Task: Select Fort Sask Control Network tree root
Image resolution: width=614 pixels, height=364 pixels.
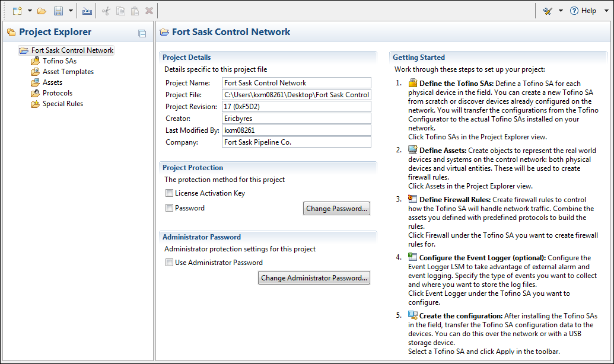Action: (66, 50)
